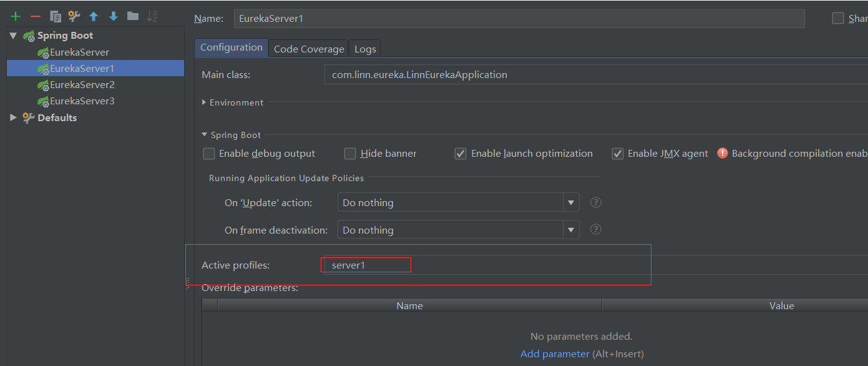Sort configurations alphabetically
The width and height of the screenshot is (868, 366).
(x=152, y=16)
